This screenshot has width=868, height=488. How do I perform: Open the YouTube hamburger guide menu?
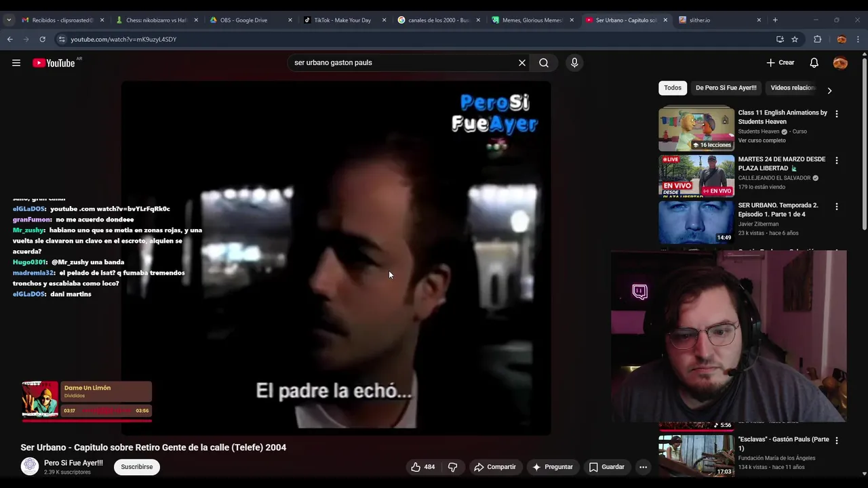point(16,63)
